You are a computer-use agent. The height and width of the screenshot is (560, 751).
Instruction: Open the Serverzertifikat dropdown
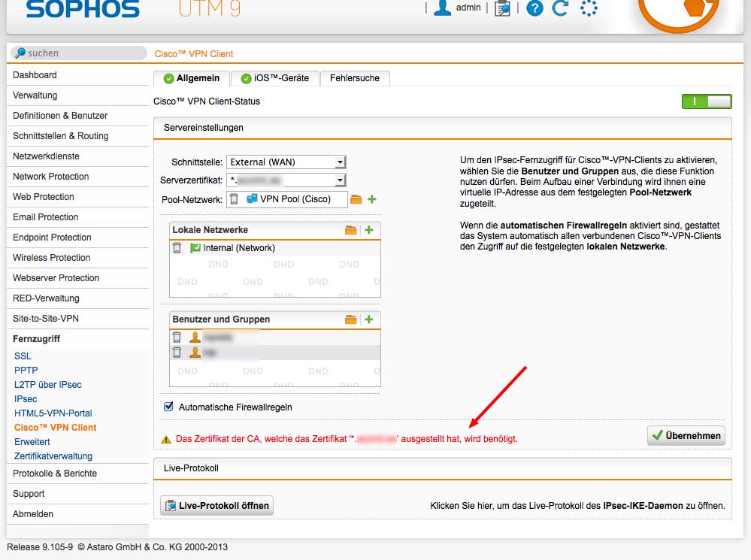tap(286, 180)
